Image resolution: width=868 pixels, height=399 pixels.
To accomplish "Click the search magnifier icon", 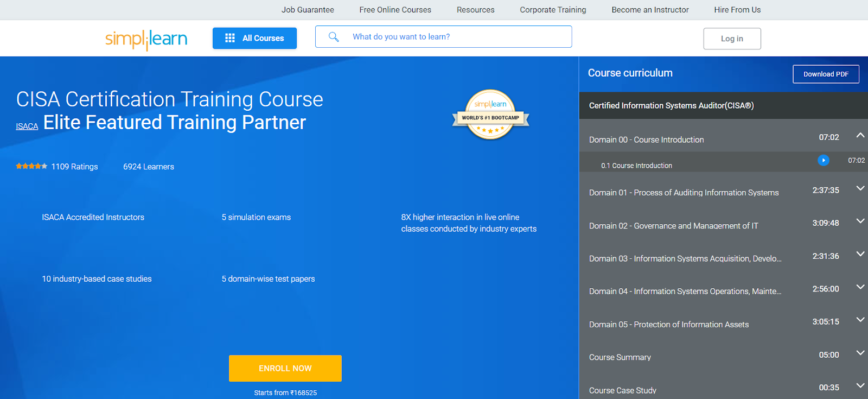I will tap(334, 37).
